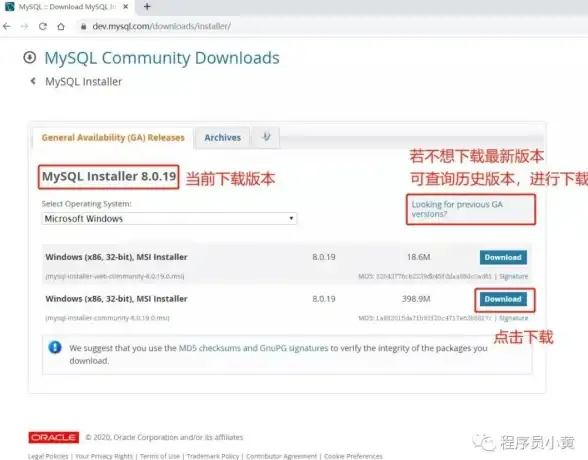
Task: Click mysql-installer-community-8.0.19.0.msi file name text
Action: pos(107,318)
